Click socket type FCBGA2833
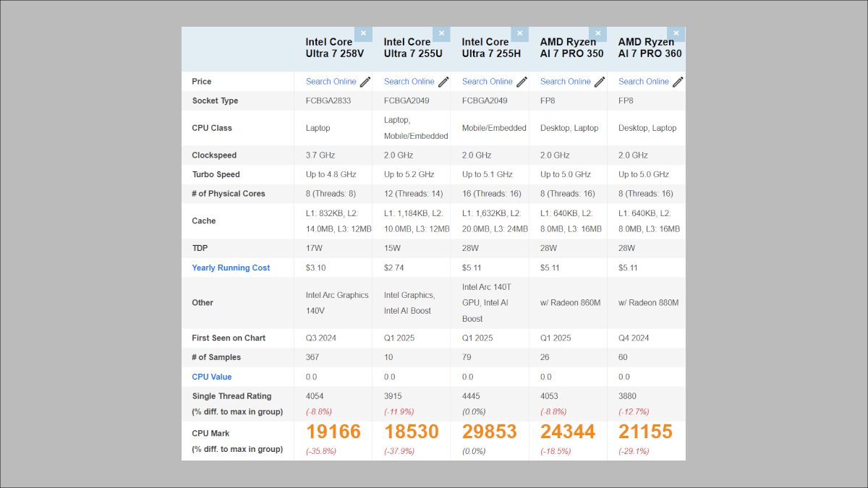The height and width of the screenshot is (488, 868). pyautogui.click(x=328, y=100)
